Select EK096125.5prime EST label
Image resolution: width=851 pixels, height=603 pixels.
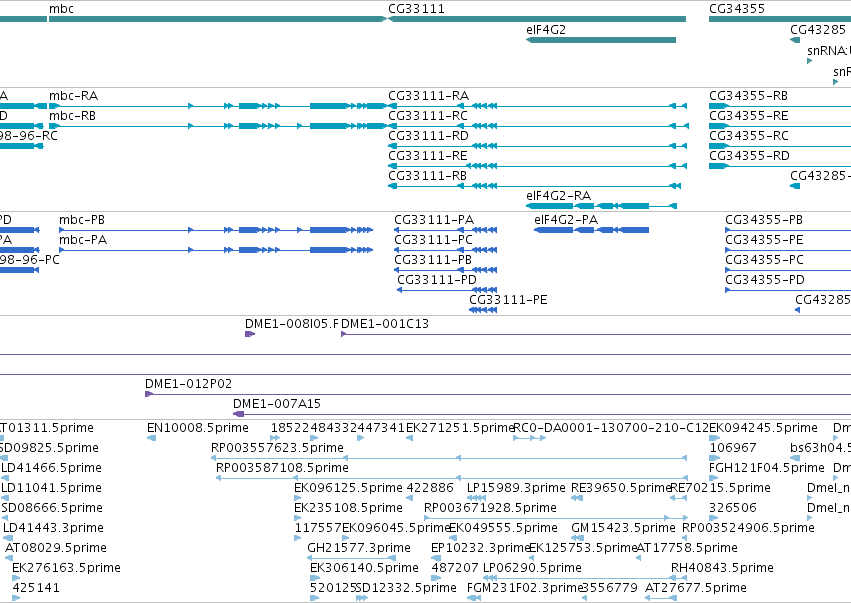tap(348, 488)
